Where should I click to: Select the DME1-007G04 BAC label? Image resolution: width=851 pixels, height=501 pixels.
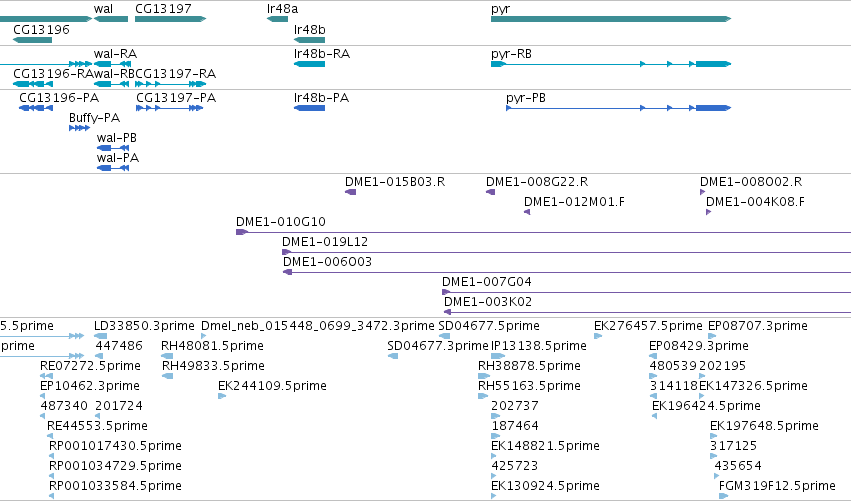(487, 282)
